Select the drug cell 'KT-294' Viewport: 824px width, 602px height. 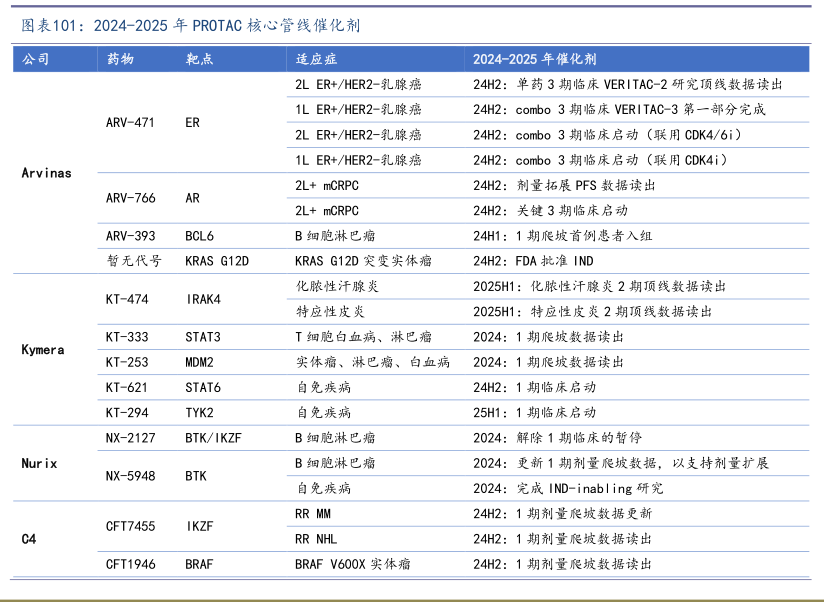pyautogui.click(x=127, y=412)
